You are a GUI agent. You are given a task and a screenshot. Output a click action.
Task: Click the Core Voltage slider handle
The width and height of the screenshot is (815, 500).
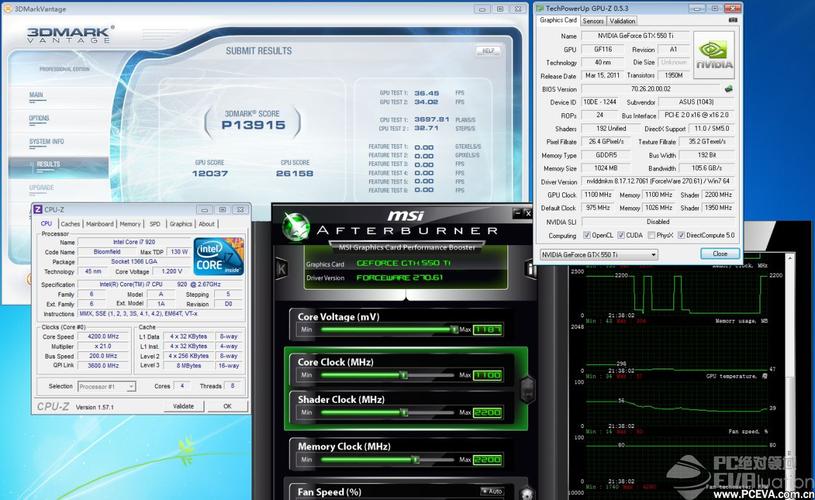pyautogui.click(x=454, y=330)
